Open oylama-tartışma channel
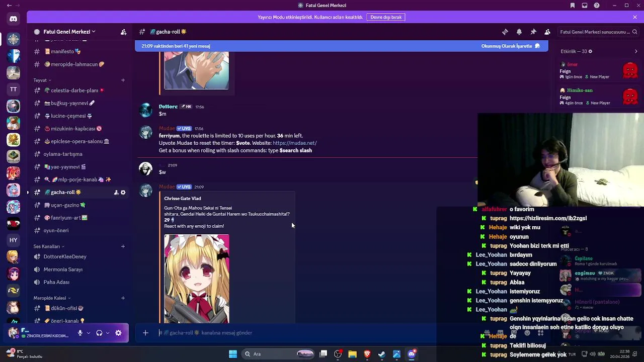 79,154
